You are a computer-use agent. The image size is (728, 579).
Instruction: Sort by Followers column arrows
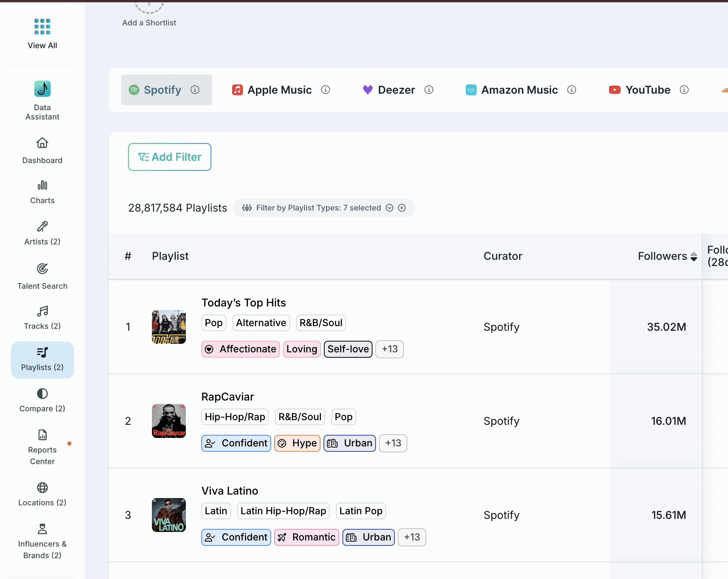point(694,256)
